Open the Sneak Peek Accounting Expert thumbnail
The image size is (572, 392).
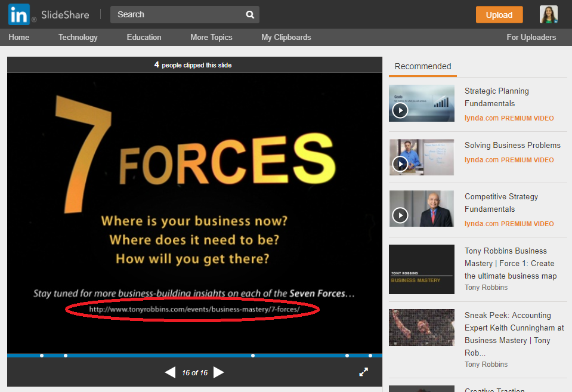click(x=421, y=328)
